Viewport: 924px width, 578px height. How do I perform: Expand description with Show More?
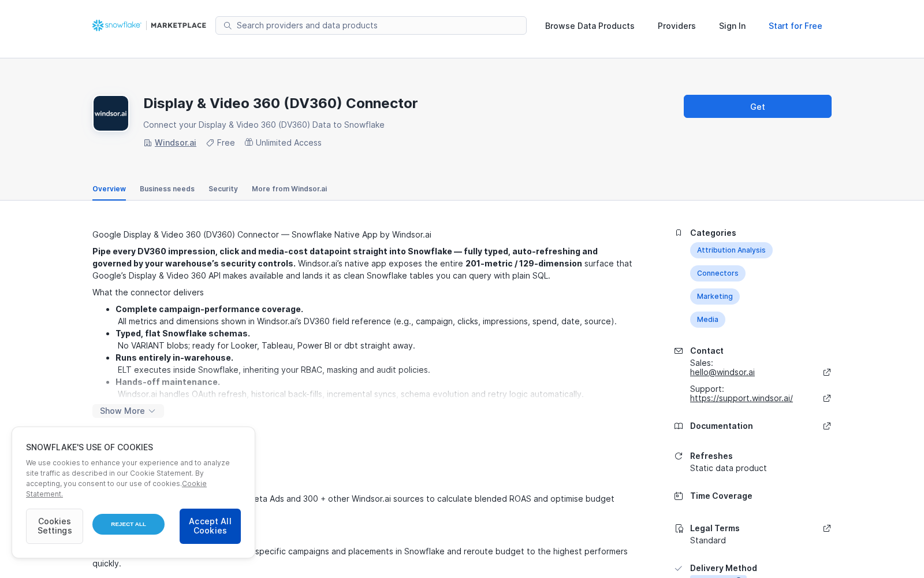click(128, 411)
